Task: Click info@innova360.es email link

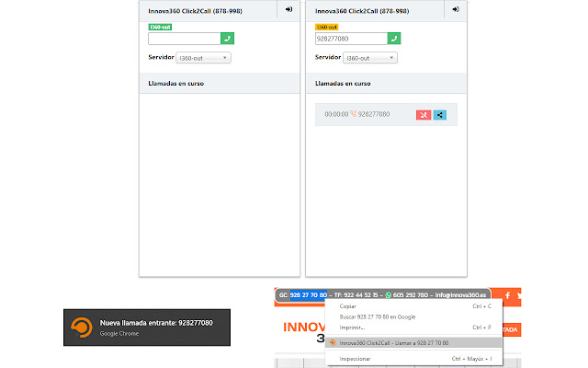Action: pyautogui.click(x=460, y=295)
